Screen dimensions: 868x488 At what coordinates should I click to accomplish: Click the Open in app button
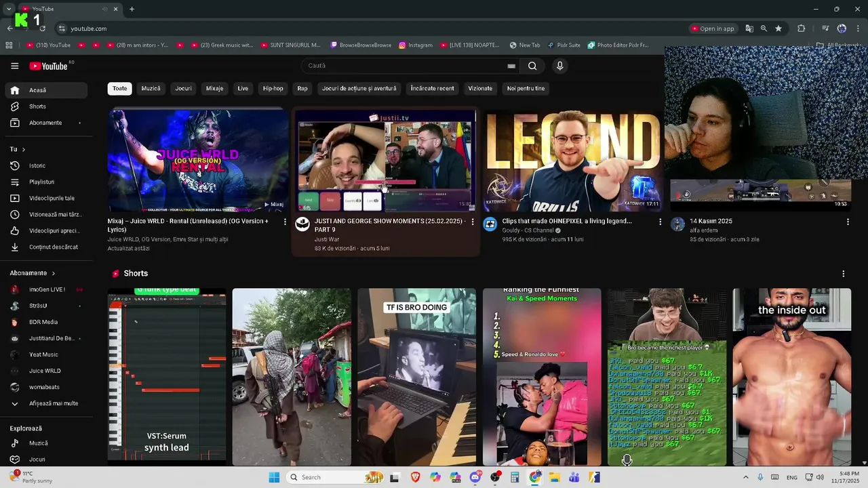pyautogui.click(x=713, y=28)
